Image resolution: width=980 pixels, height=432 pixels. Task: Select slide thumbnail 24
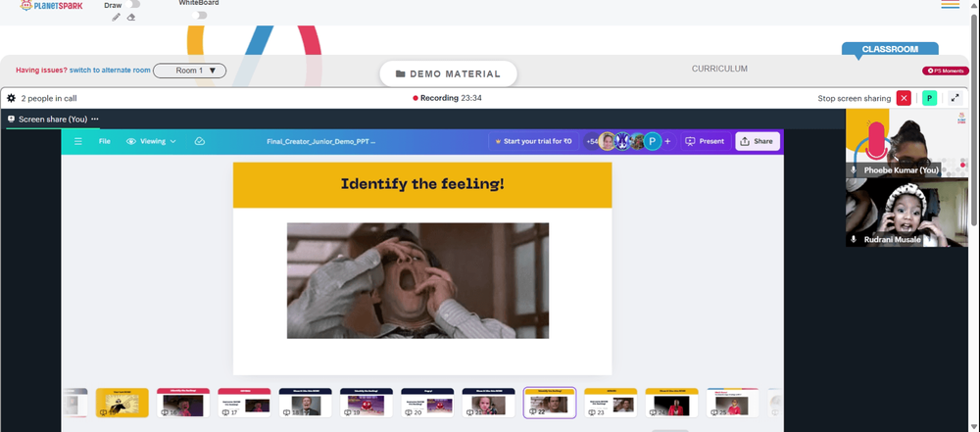tap(671, 403)
